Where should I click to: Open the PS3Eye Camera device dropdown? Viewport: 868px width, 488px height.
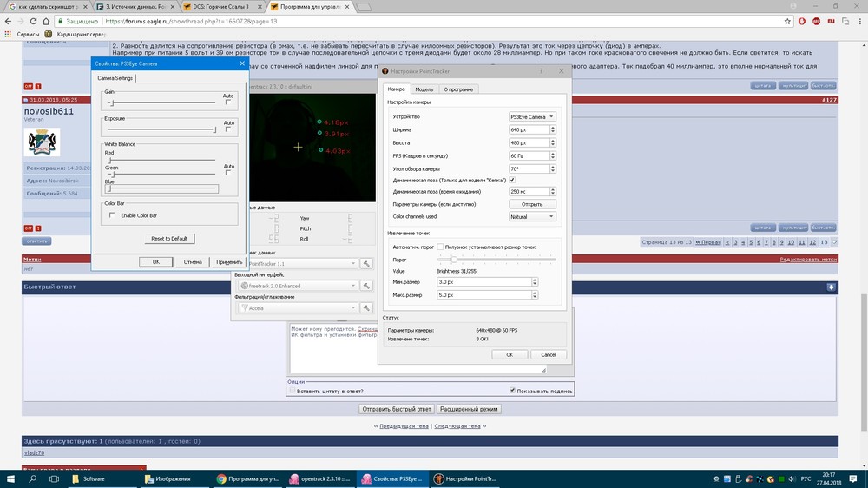(532, 116)
